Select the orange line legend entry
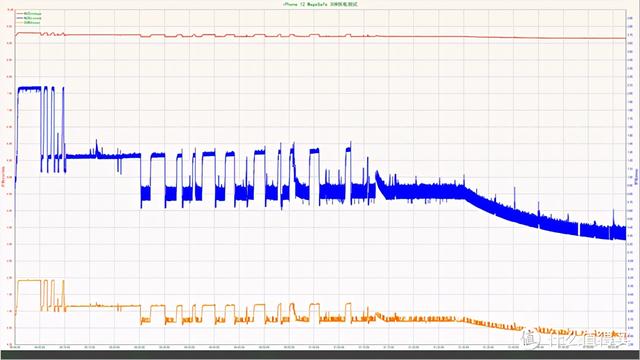Image resolution: width=640 pixels, height=360 pixels. (29, 22)
